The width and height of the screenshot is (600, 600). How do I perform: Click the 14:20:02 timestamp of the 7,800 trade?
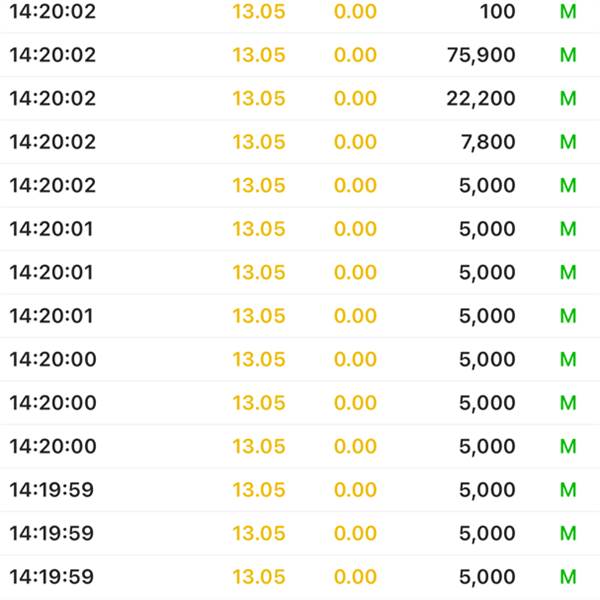(53, 142)
